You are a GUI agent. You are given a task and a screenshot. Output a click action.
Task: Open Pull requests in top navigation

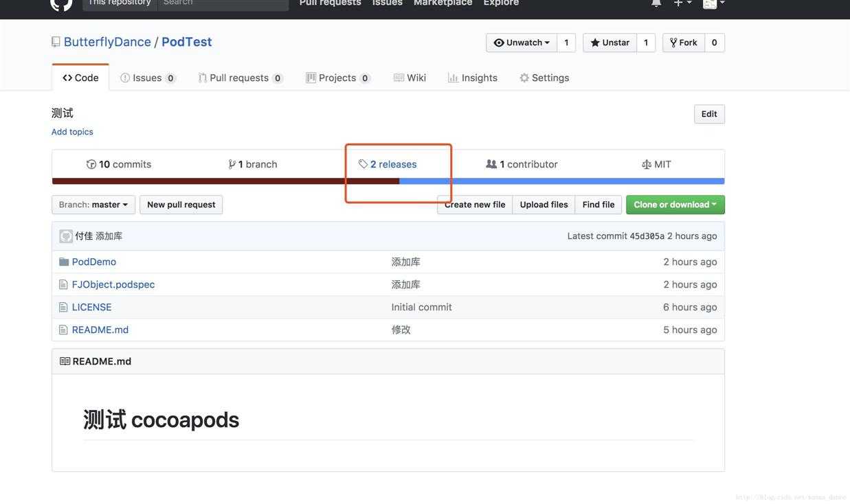pos(331,3)
